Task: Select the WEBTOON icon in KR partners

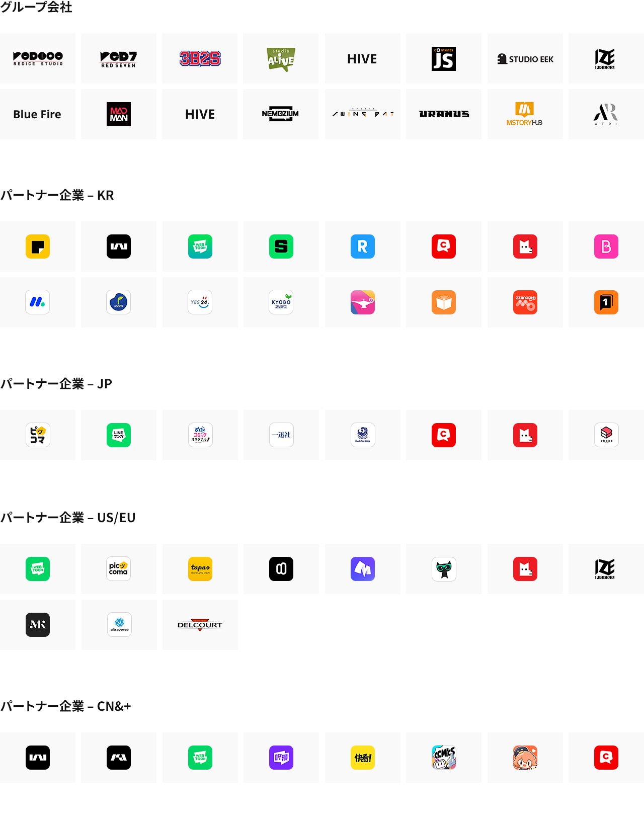Action: pyautogui.click(x=200, y=246)
